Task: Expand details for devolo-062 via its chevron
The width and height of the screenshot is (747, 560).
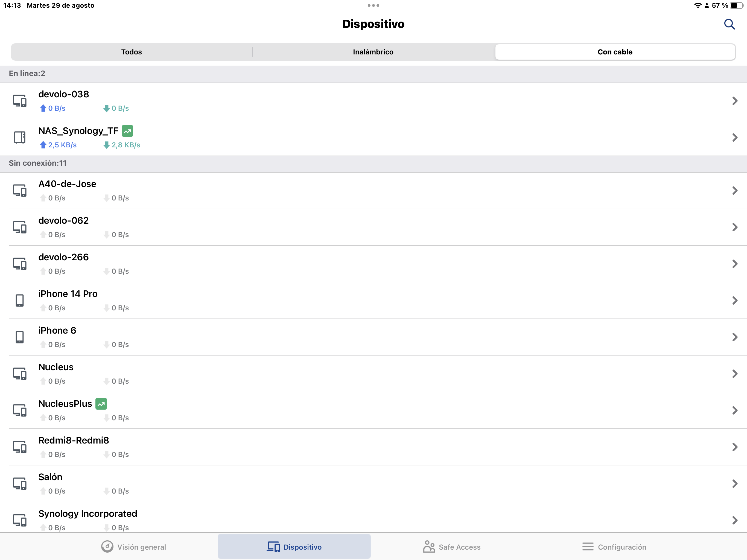Action: pyautogui.click(x=735, y=227)
